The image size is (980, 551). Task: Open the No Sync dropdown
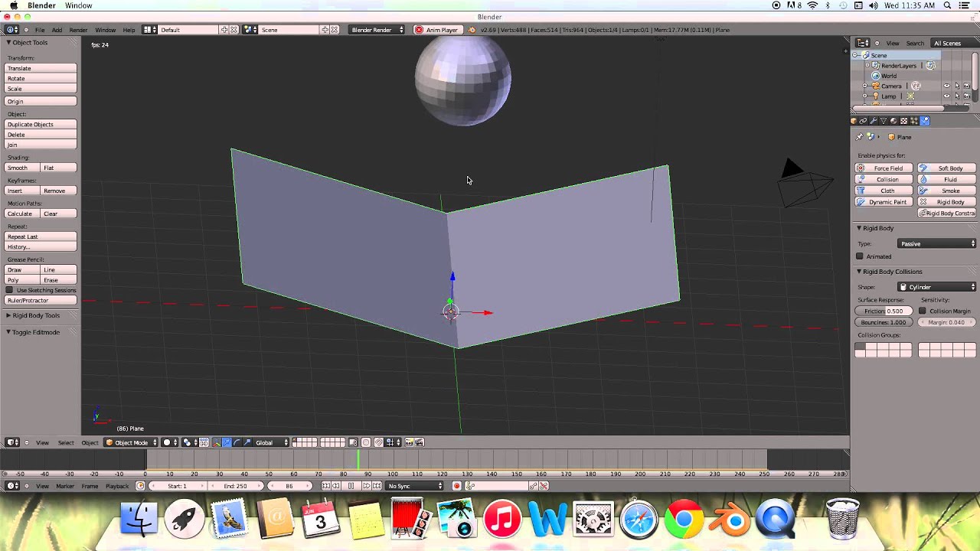tap(414, 486)
